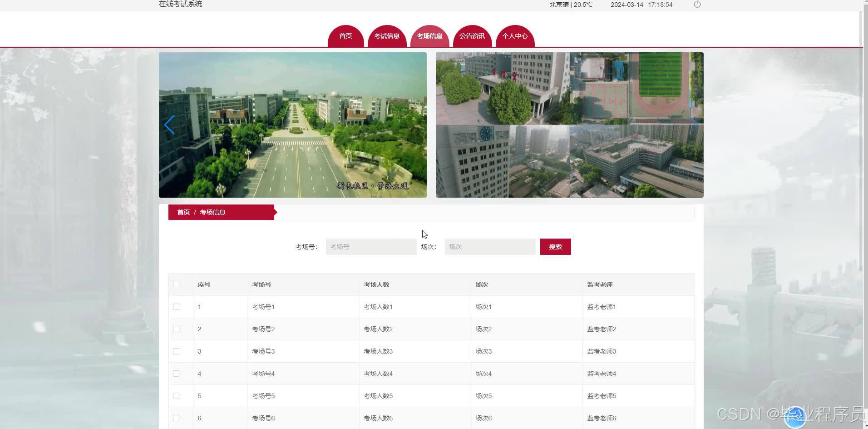Open the 个人中心 navigation tab
The image size is (868, 429).
click(515, 36)
